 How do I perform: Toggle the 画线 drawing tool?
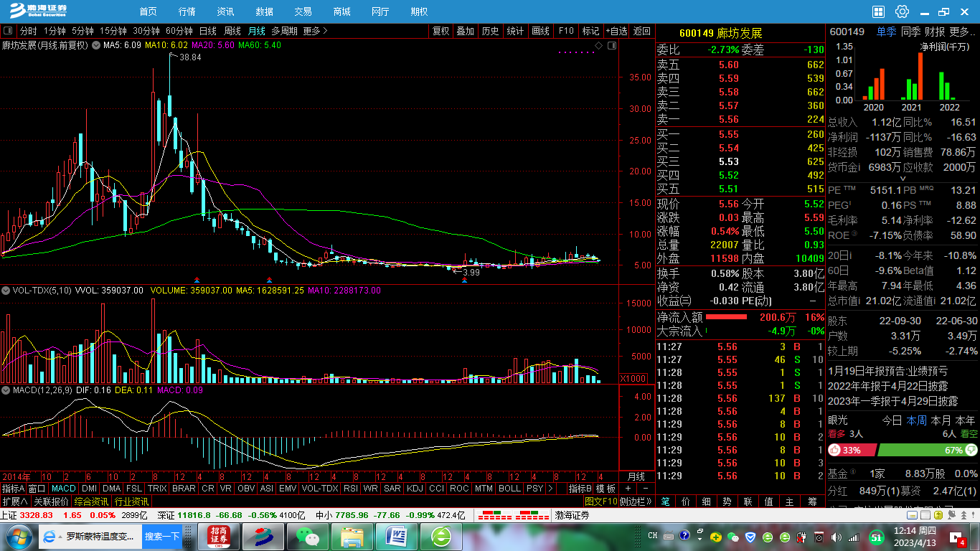[540, 31]
